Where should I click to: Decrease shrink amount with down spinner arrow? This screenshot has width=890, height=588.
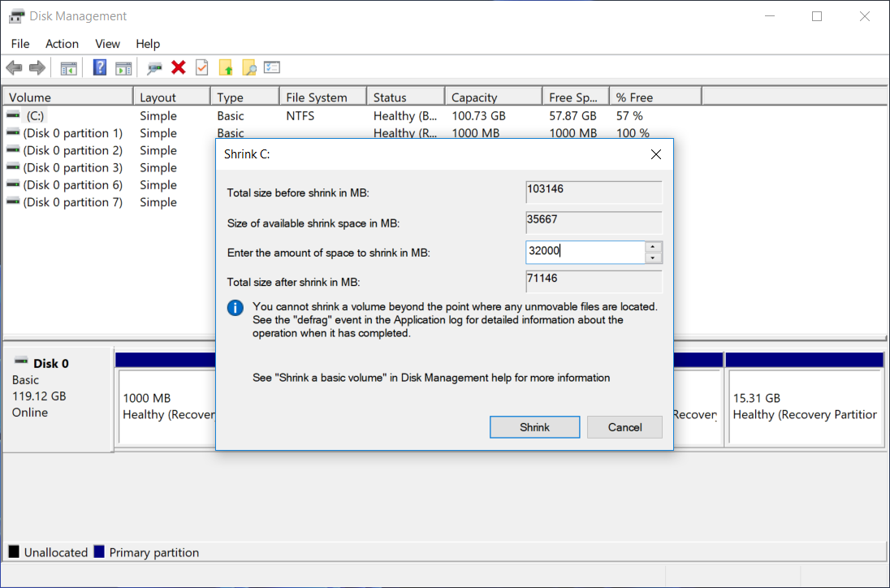pyautogui.click(x=654, y=258)
